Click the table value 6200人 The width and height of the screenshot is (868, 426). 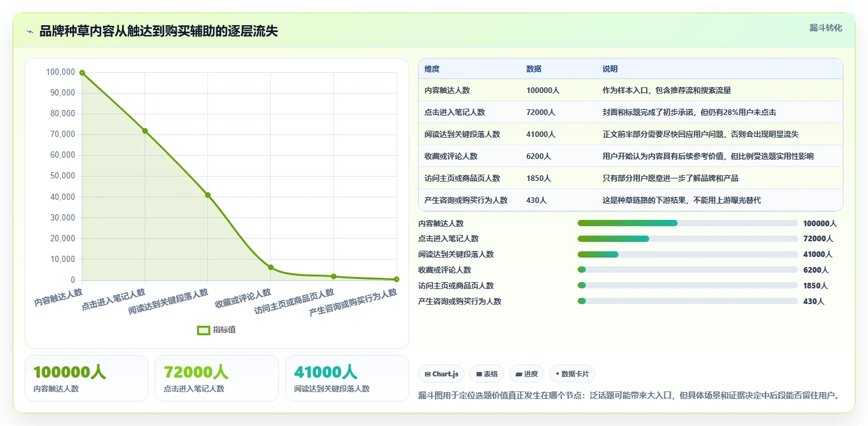(539, 156)
